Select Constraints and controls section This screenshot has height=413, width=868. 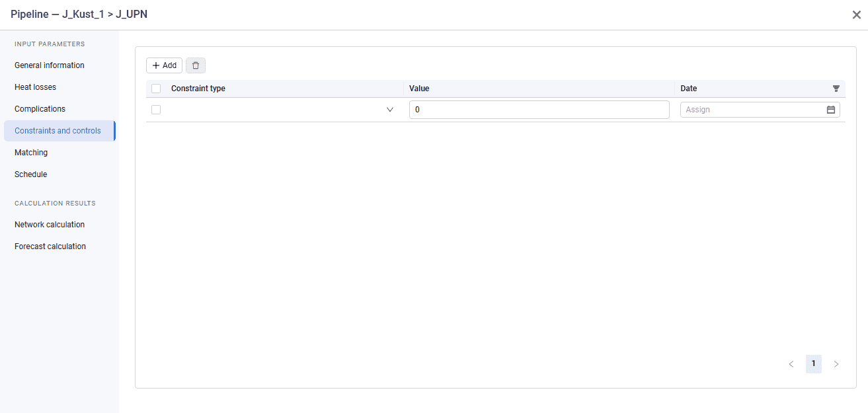pos(59,131)
